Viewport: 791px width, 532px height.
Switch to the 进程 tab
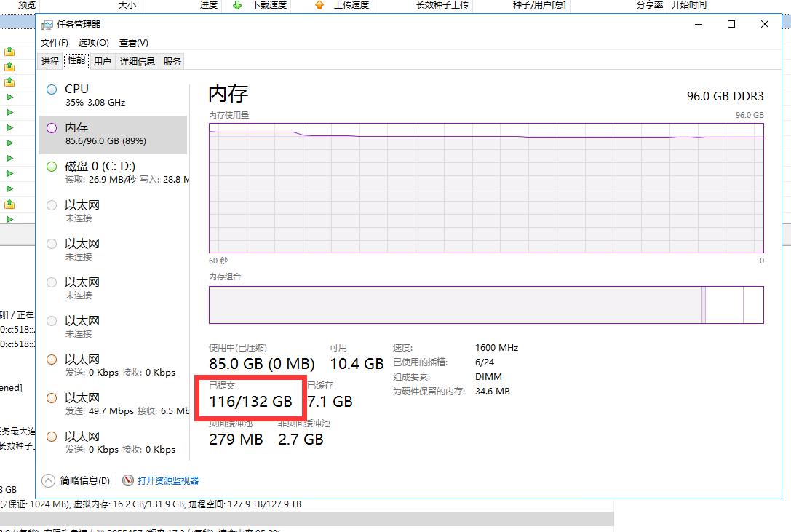click(50, 62)
